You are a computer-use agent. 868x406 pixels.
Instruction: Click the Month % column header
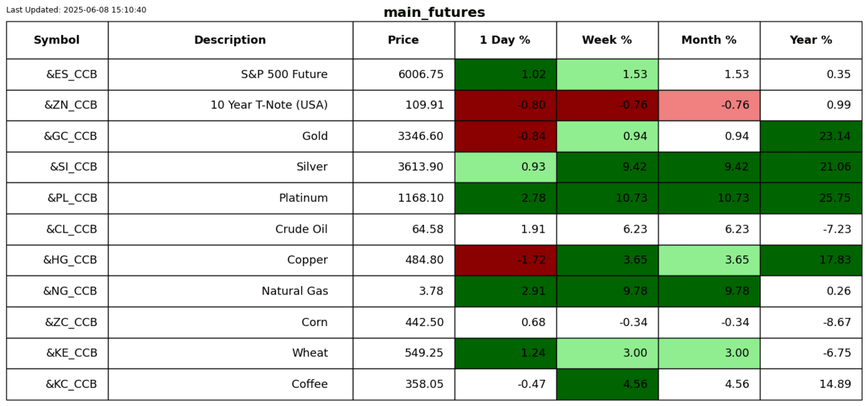pos(709,40)
